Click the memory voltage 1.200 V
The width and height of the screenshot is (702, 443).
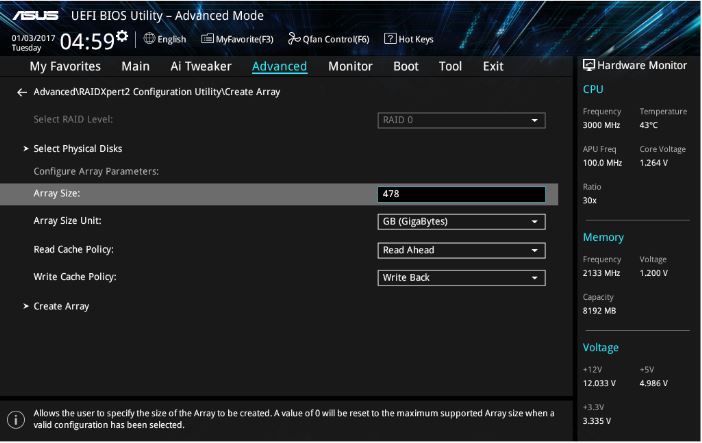tap(654, 273)
